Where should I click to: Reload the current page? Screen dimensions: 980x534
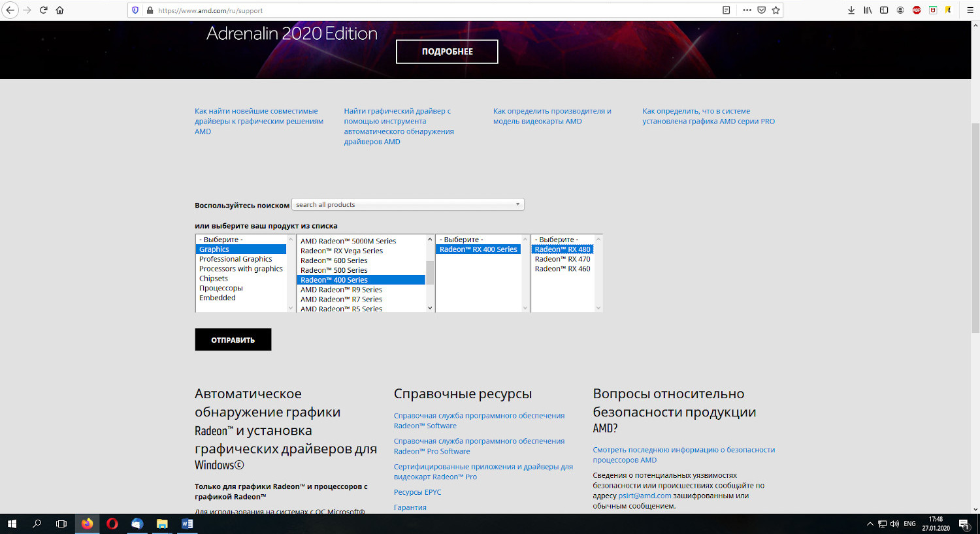(x=43, y=10)
